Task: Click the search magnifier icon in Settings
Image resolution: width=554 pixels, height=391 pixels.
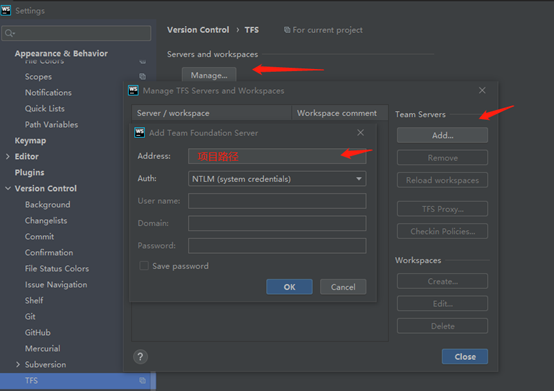Action: pyautogui.click(x=10, y=33)
